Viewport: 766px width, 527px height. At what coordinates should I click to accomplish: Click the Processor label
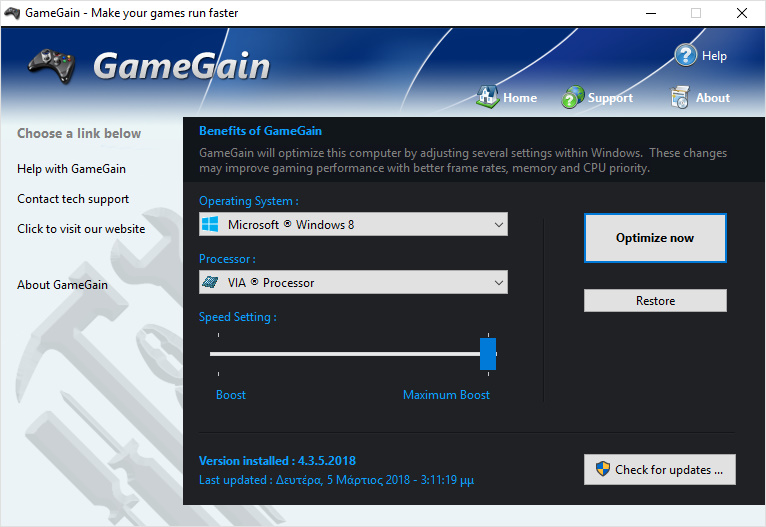point(227,259)
